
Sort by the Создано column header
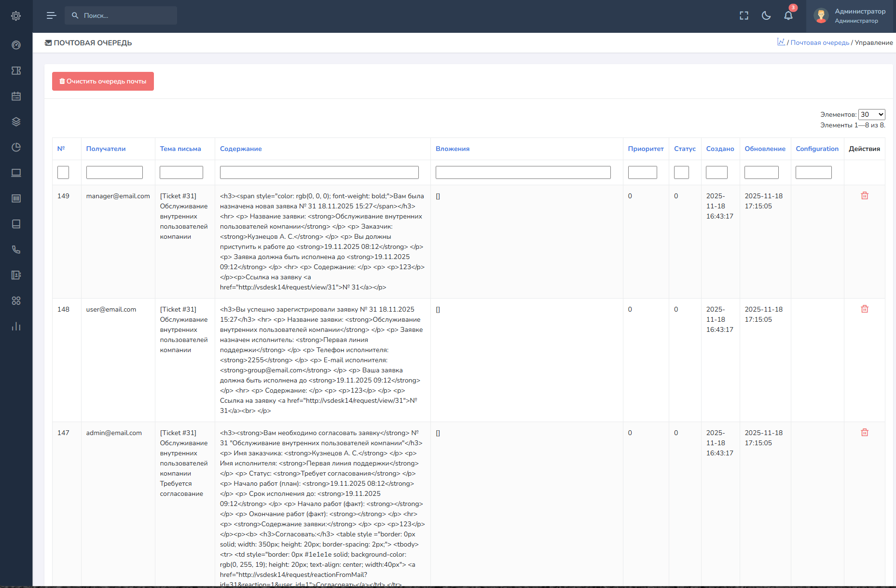(x=720, y=149)
